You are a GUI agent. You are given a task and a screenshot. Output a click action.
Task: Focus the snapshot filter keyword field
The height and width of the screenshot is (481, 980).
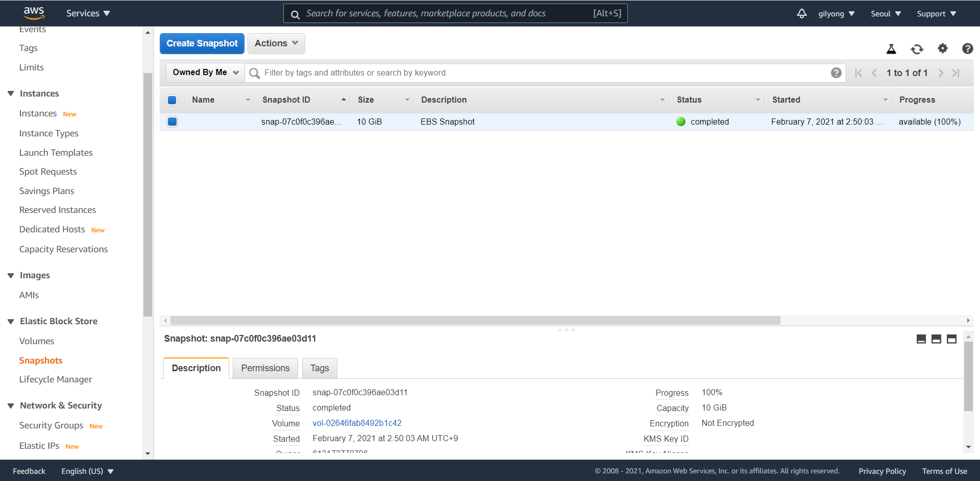point(545,73)
